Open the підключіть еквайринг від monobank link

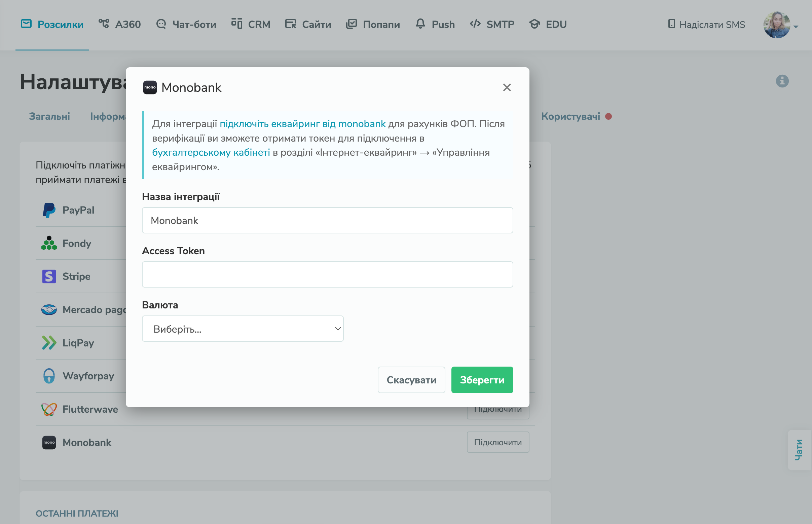(302, 124)
